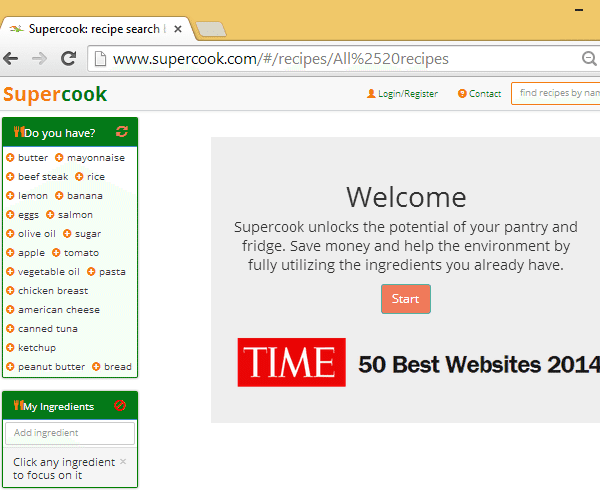600x491 pixels.
Task: Select the Supercook recipe search tab
Action: (x=94, y=29)
